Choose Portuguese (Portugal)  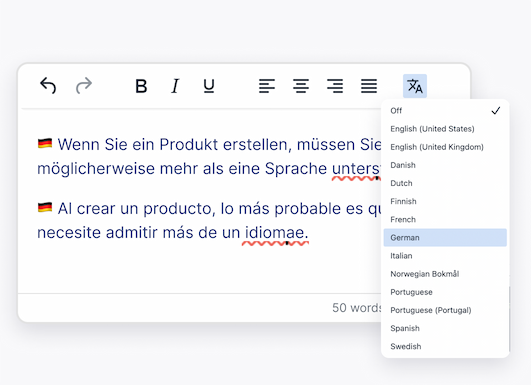[x=445, y=310]
